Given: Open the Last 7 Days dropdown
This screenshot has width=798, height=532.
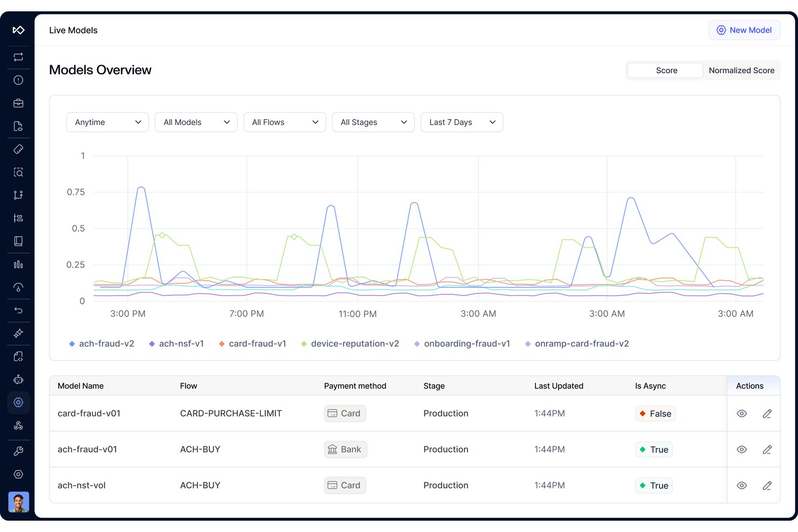Looking at the screenshot, I should tap(462, 122).
